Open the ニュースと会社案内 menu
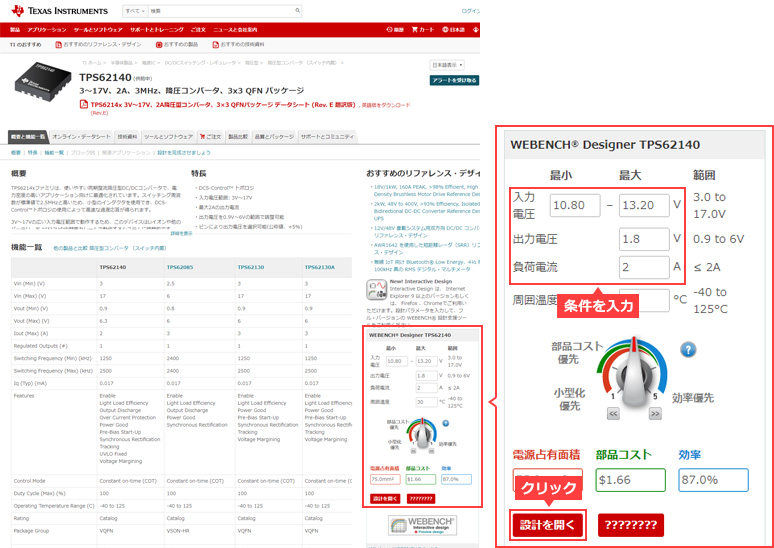 (x=235, y=30)
